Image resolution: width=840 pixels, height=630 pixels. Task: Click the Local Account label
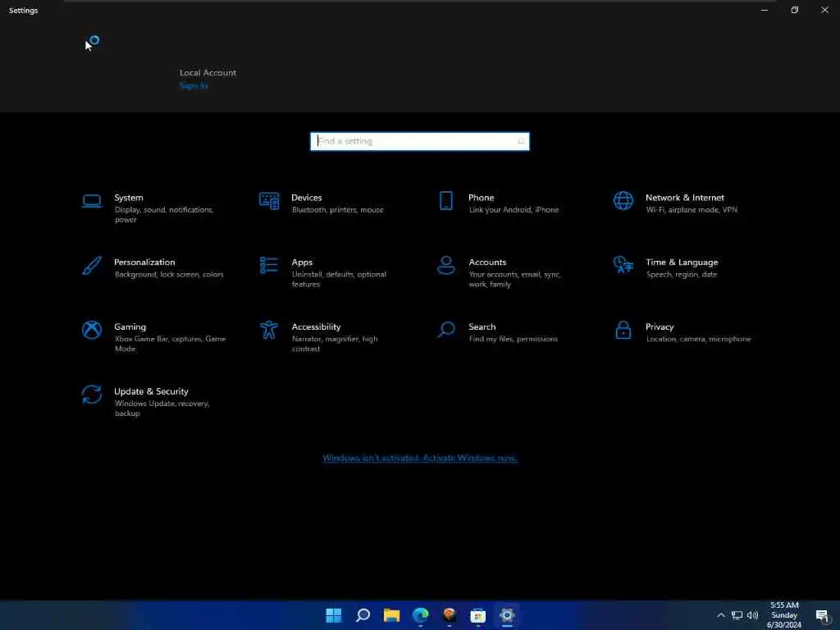[208, 73]
